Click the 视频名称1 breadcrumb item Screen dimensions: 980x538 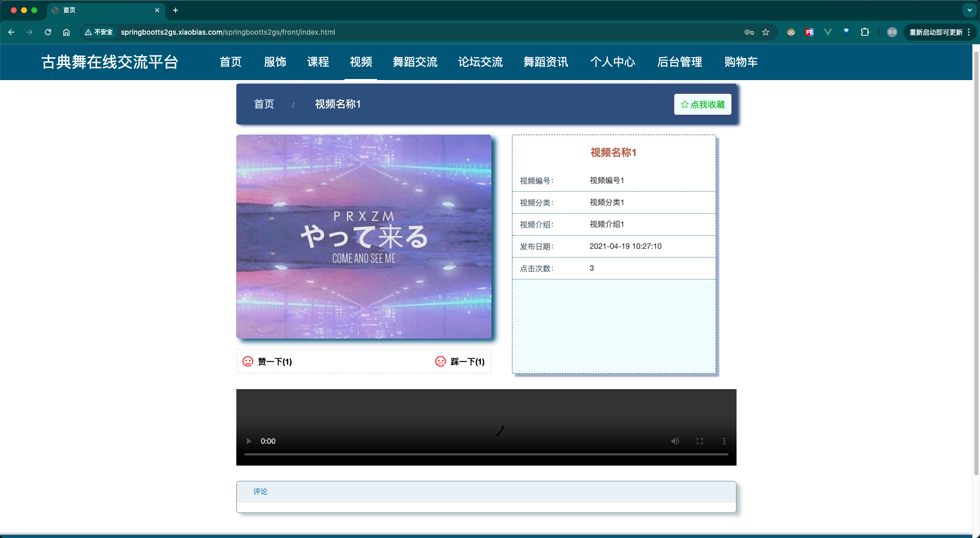click(338, 104)
